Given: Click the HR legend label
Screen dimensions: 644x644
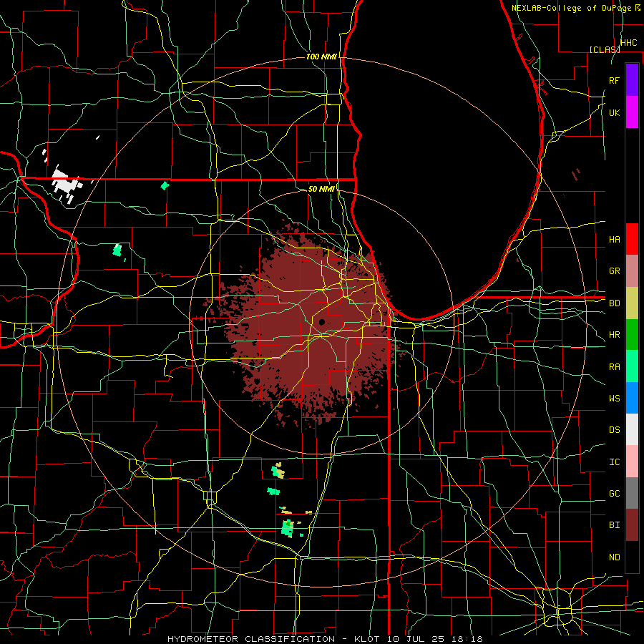Looking at the screenshot, I should click(614, 335).
